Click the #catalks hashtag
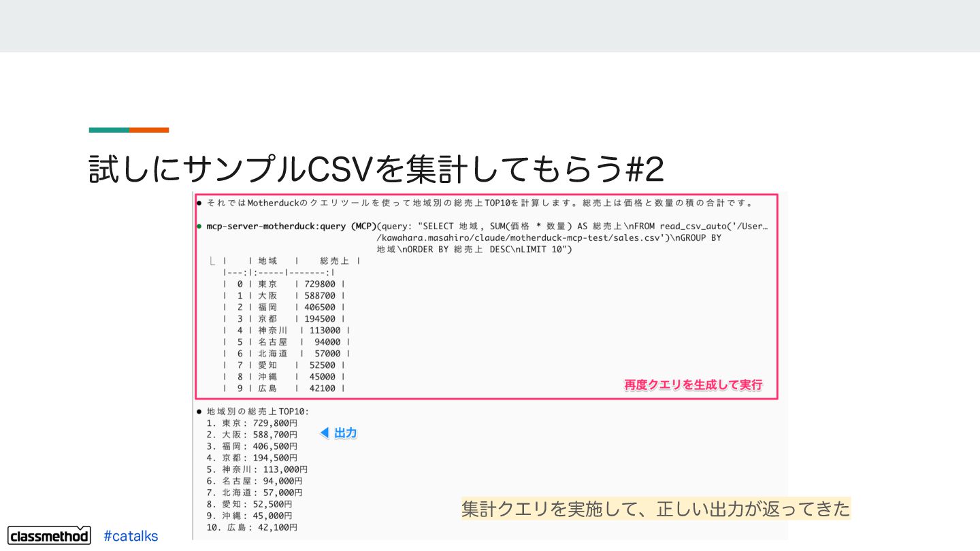This screenshot has width=980, height=551. tap(131, 536)
